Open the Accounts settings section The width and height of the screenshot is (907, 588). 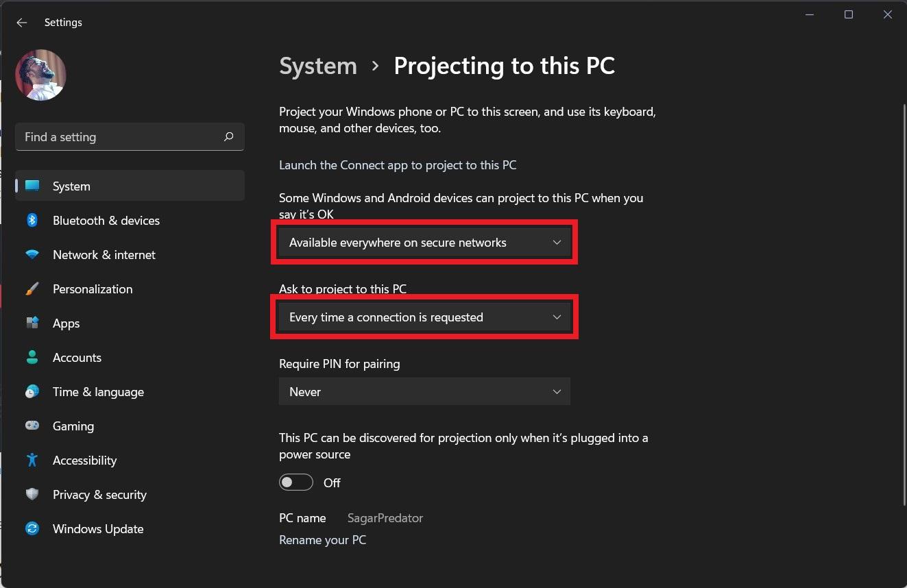pyautogui.click(x=77, y=358)
